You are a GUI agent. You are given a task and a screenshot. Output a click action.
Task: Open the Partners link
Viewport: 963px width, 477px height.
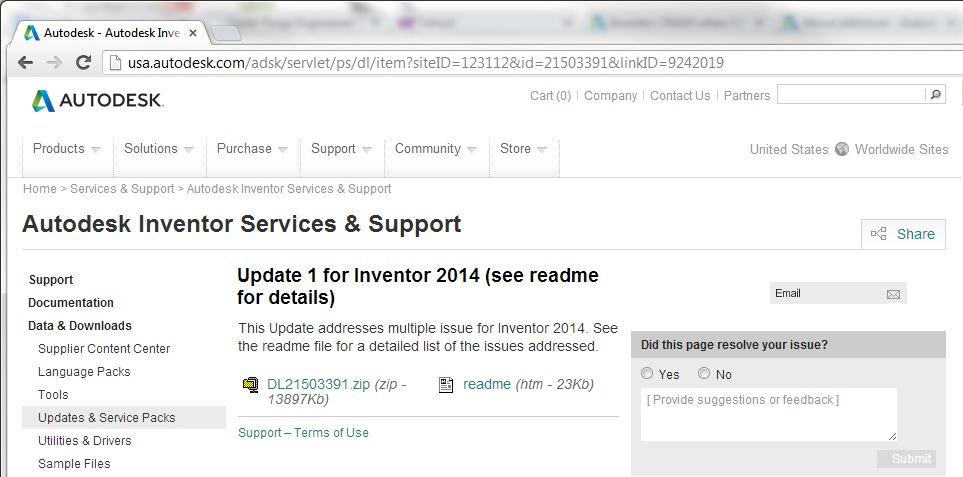[x=747, y=96]
